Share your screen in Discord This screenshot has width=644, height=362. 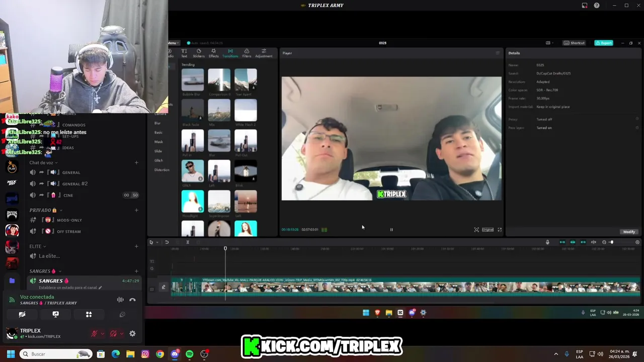pos(55,314)
